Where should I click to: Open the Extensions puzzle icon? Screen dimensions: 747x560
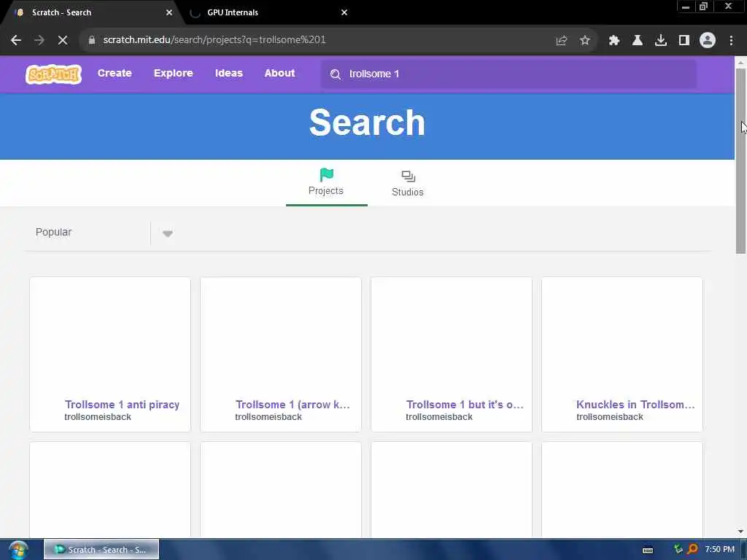click(614, 41)
